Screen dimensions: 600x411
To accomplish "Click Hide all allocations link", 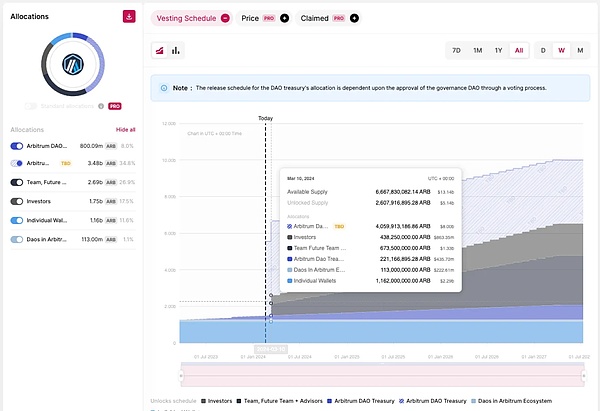I will (125, 130).
